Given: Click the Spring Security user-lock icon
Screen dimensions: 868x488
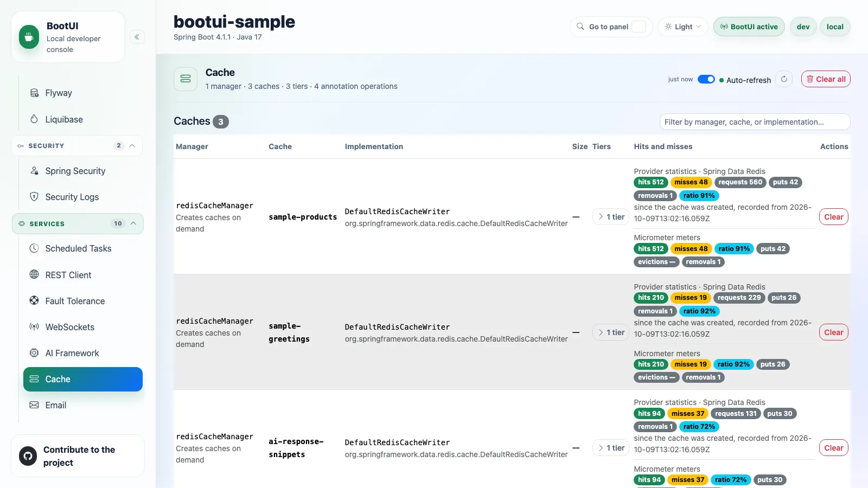Looking at the screenshot, I should click(34, 171).
